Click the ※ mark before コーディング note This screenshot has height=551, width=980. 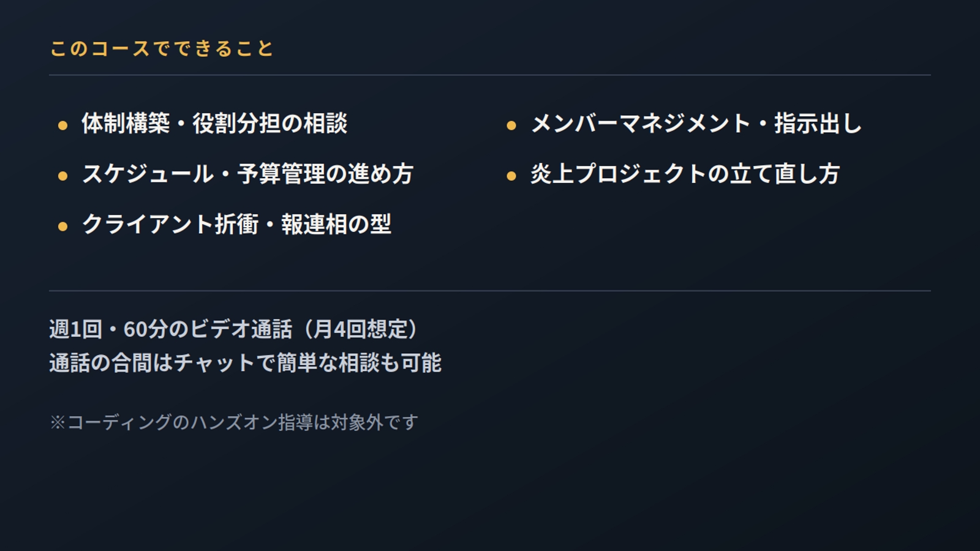coord(58,422)
